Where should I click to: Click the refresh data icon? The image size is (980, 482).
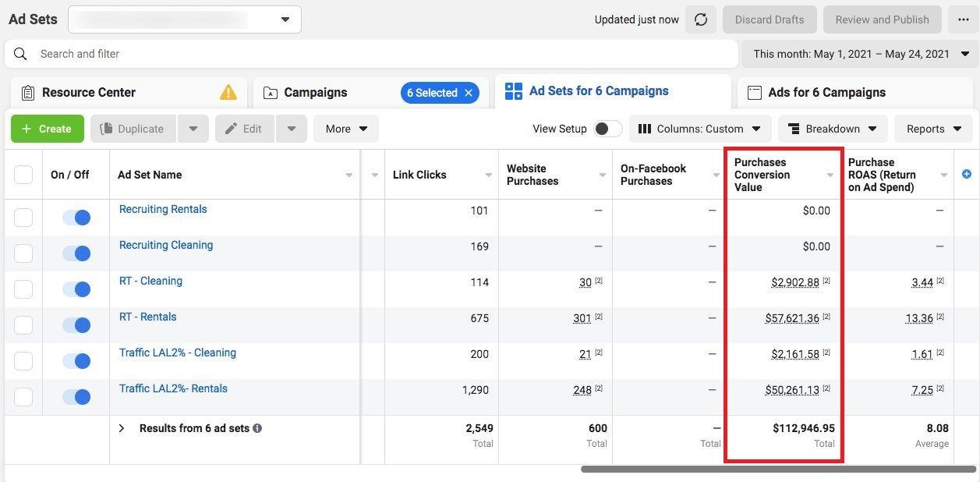point(701,19)
